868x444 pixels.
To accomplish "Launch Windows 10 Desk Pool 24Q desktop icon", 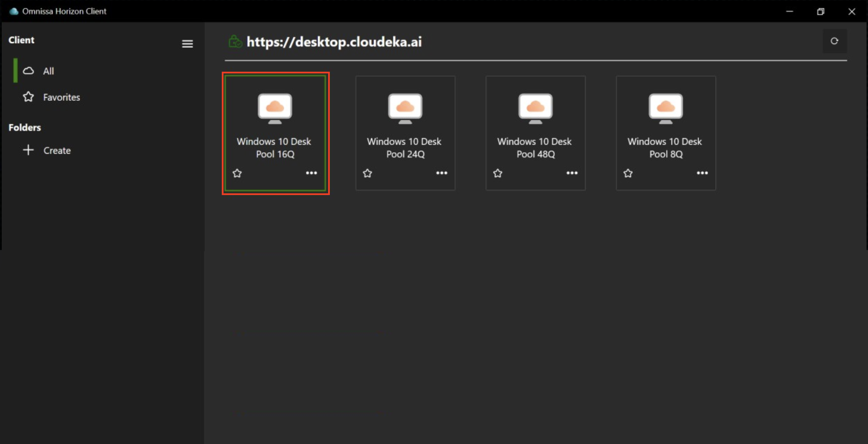I will click(x=405, y=109).
